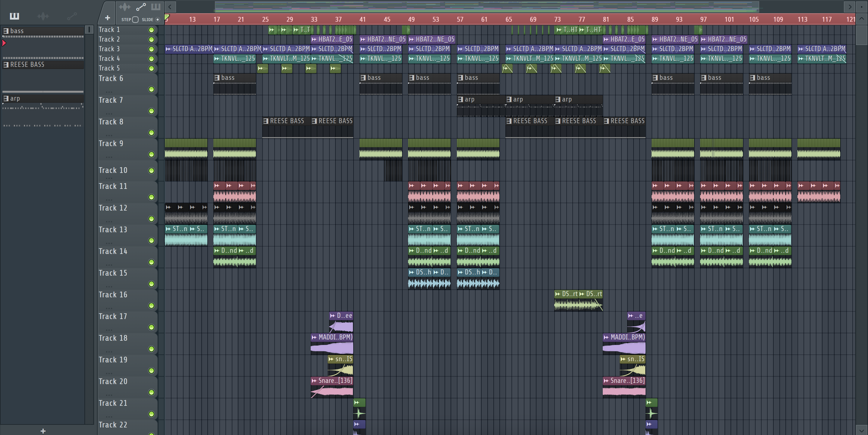Show automation clips in the picker panel
Viewport: 868px width, 435px height.
(72, 16)
